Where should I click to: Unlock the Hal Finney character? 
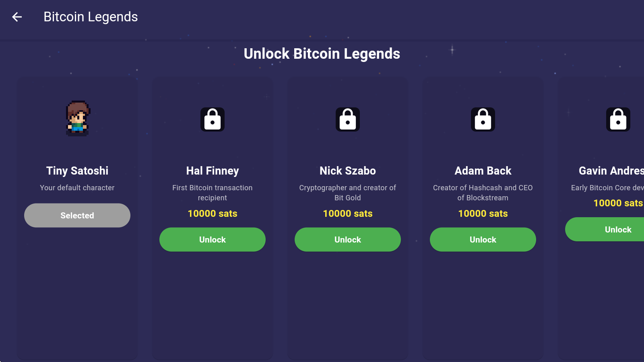[213, 240]
